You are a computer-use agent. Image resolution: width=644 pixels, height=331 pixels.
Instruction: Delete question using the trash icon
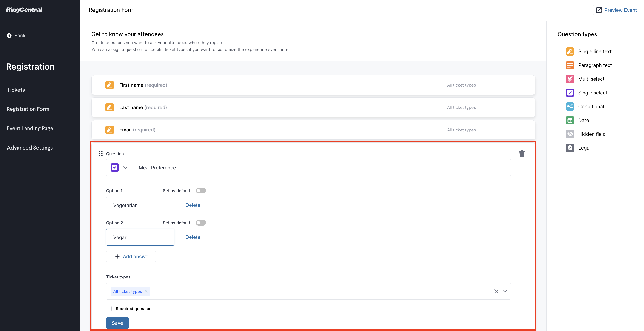(522, 154)
